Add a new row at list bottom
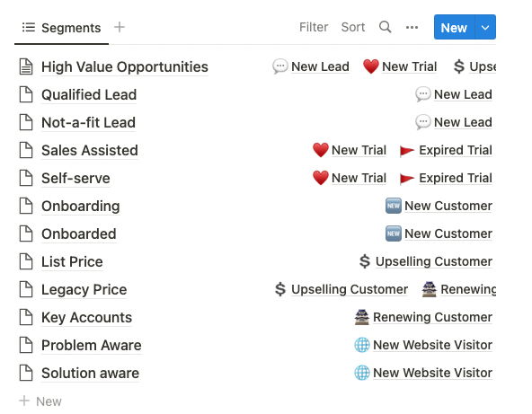 40,401
